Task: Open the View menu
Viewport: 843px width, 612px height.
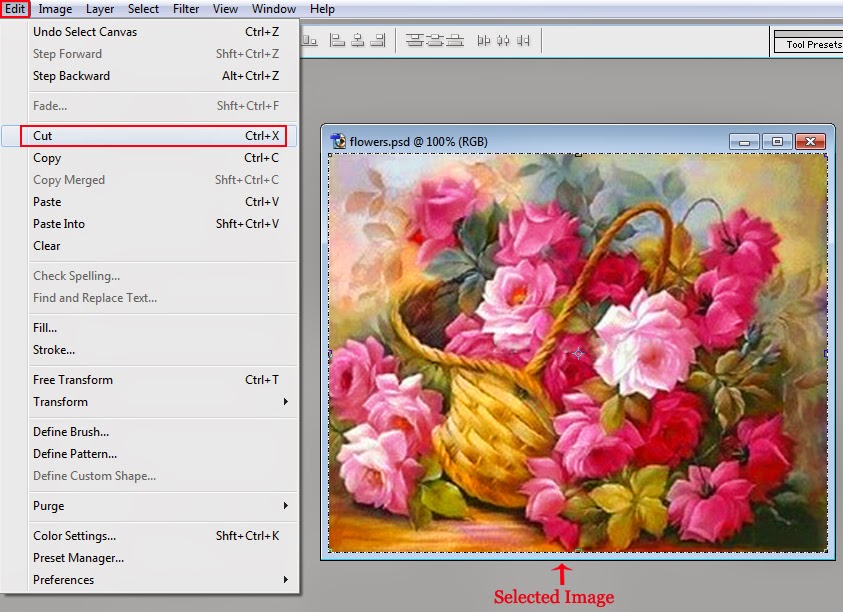Action: pos(225,9)
